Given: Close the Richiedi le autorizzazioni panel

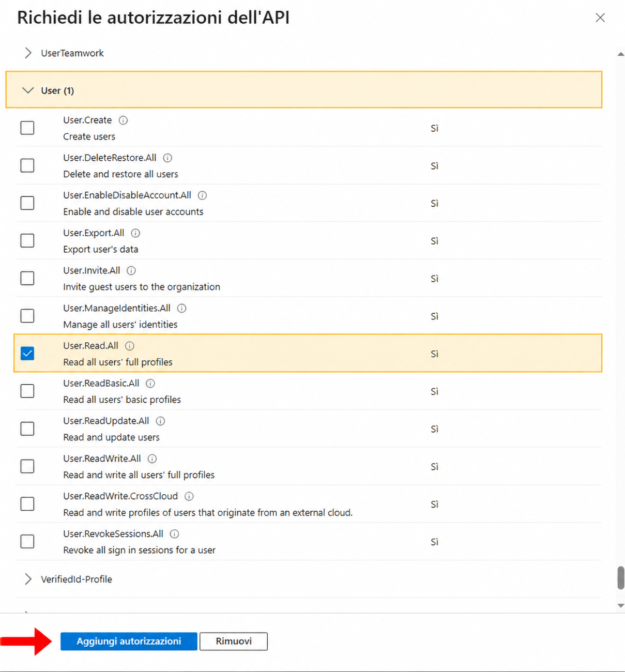Looking at the screenshot, I should point(600,18).
